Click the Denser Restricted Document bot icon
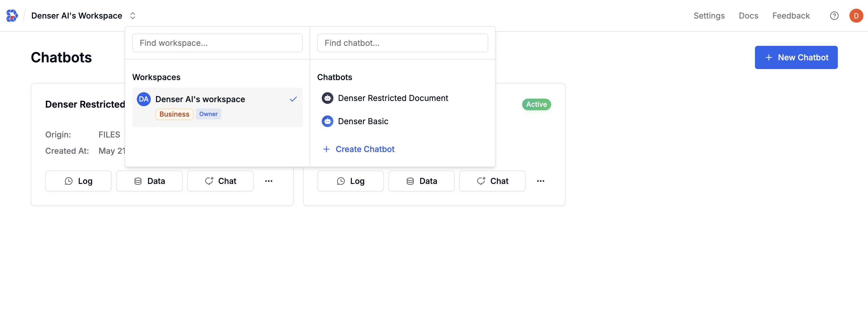The width and height of the screenshot is (868, 322). coord(327,98)
